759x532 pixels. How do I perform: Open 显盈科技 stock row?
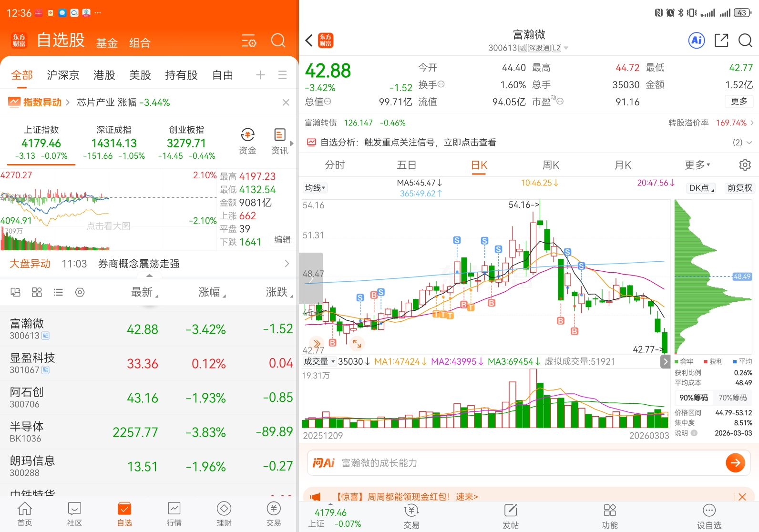[149, 363]
